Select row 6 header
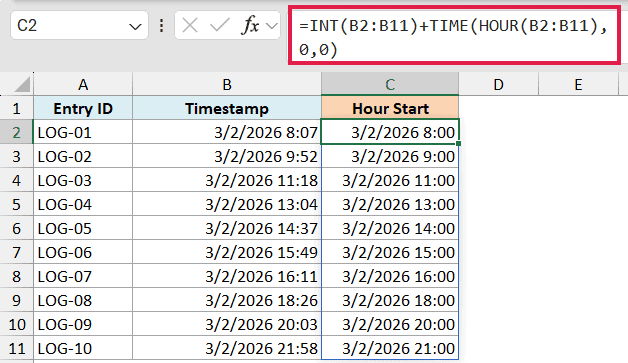This screenshot has height=363, width=628. point(16,228)
